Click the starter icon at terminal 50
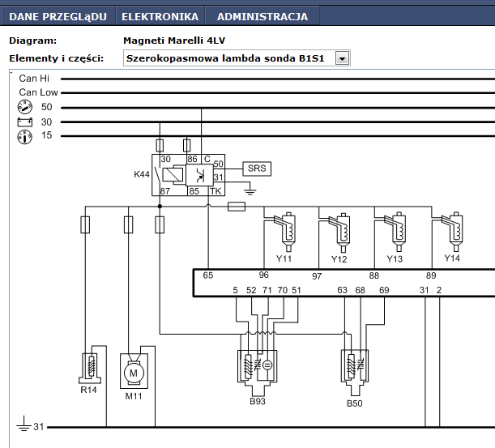 [25, 107]
